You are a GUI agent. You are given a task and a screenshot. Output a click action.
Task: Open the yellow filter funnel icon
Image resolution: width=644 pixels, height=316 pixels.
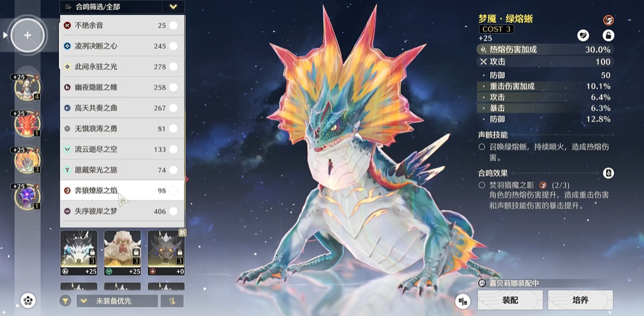(x=65, y=301)
